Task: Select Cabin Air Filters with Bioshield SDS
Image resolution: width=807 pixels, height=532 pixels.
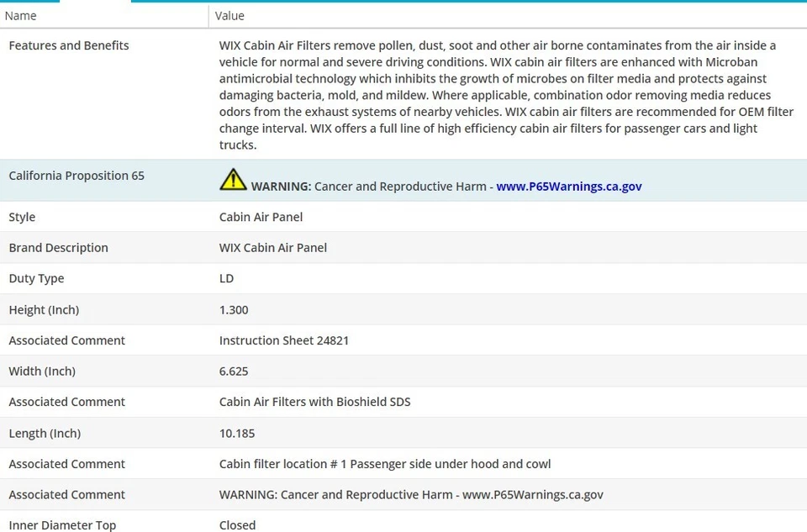Action: pos(315,402)
